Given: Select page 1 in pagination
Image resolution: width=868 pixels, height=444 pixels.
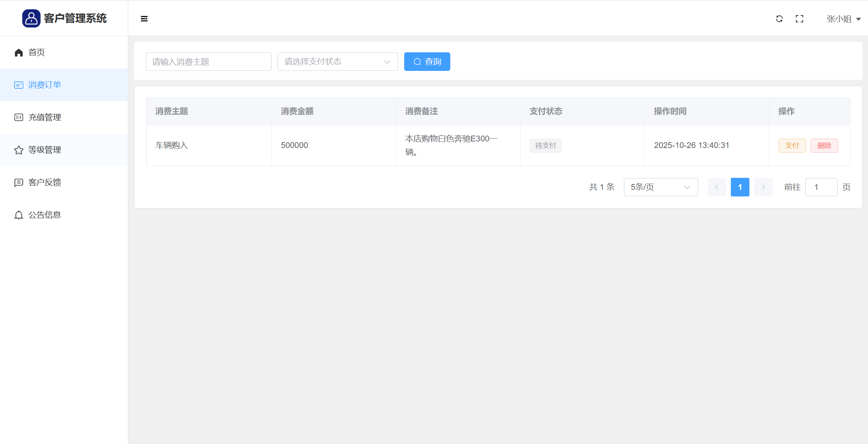Looking at the screenshot, I should [740, 187].
